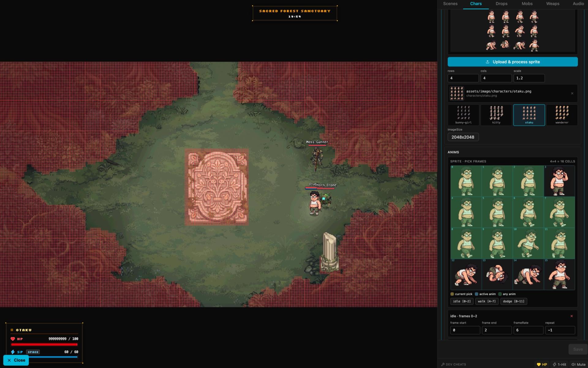This screenshot has height=368, width=588.
Task: Toggle the Mute audio cheat
Action: tap(579, 364)
